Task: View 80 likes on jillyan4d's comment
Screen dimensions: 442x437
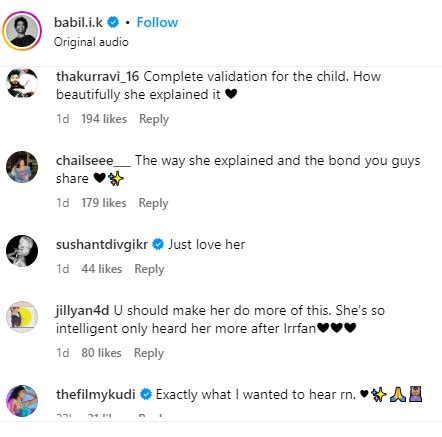Action: click(101, 353)
